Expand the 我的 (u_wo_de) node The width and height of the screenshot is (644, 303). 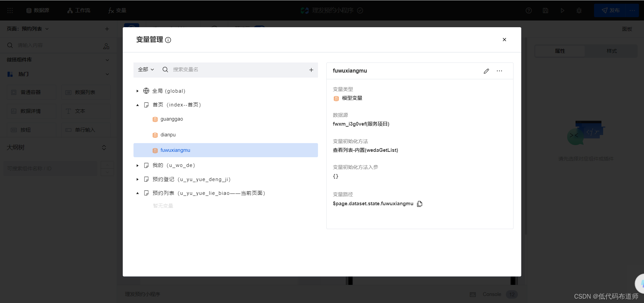(x=137, y=166)
